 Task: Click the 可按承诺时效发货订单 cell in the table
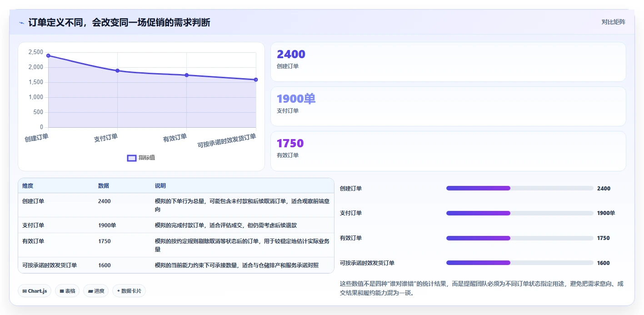[50, 265]
